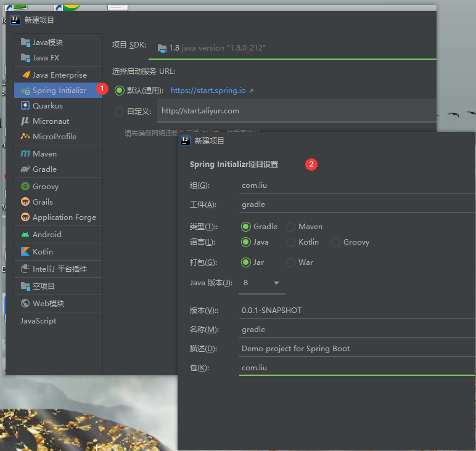Click the Spring Initializr项目设置 heading
The height and width of the screenshot is (451, 476).
tap(234, 165)
